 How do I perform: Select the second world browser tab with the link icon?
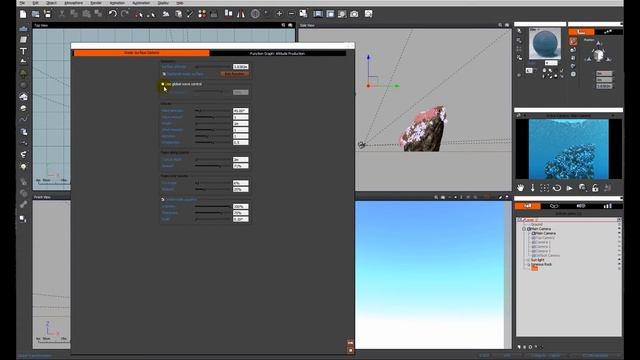[x=554, y=206]
